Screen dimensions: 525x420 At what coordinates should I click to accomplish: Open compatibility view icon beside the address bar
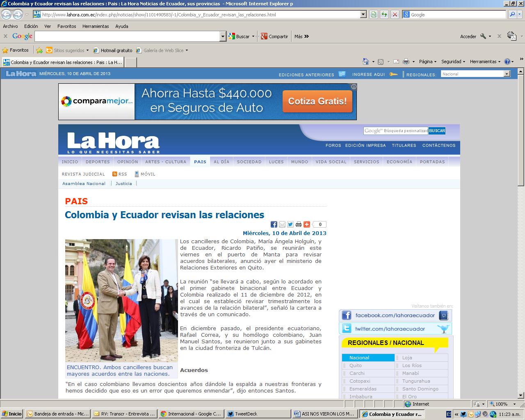point(374,14)
